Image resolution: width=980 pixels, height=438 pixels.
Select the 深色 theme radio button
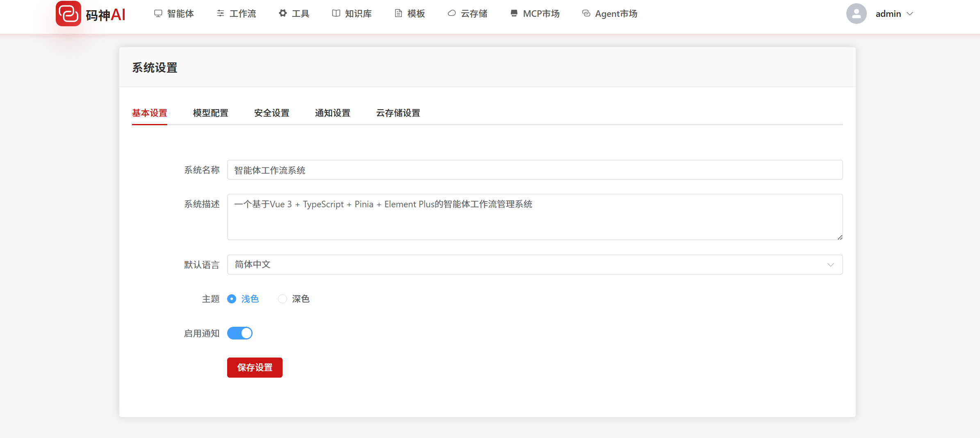click(x=283, y=299)
